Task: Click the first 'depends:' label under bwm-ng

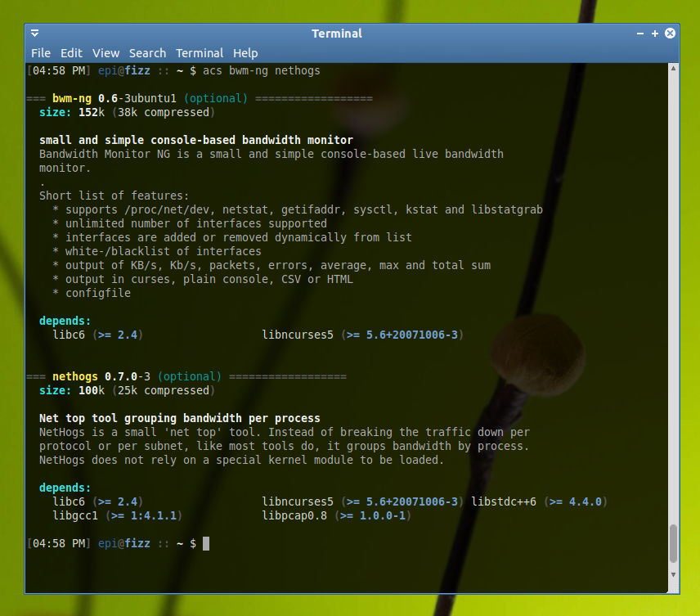Action: click(65, 321)
